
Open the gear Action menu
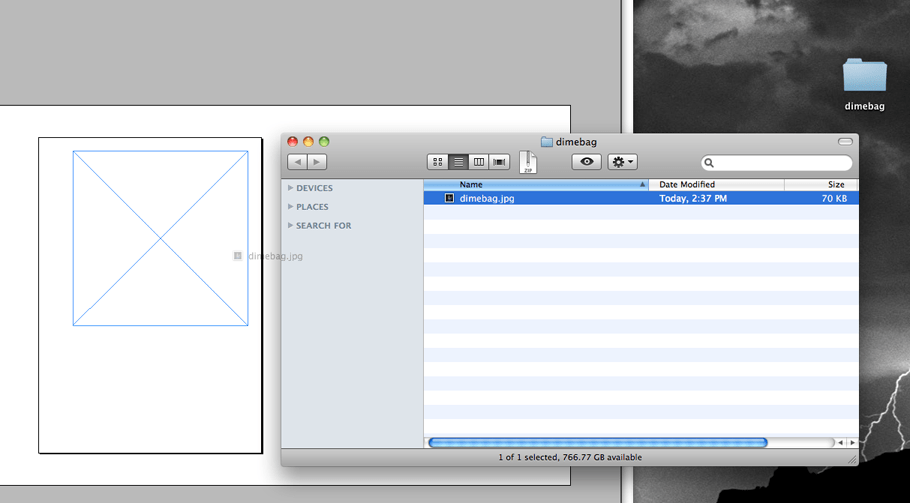(622, 162)
